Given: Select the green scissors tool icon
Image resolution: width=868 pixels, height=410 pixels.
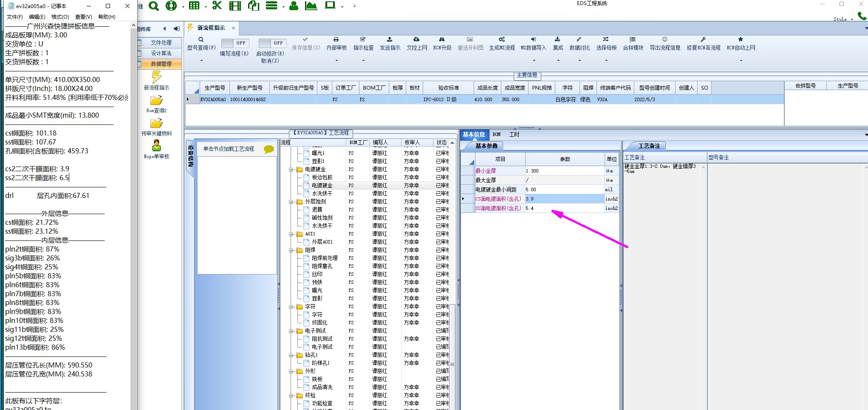Looking at the screenshot, I should [217, 6].
